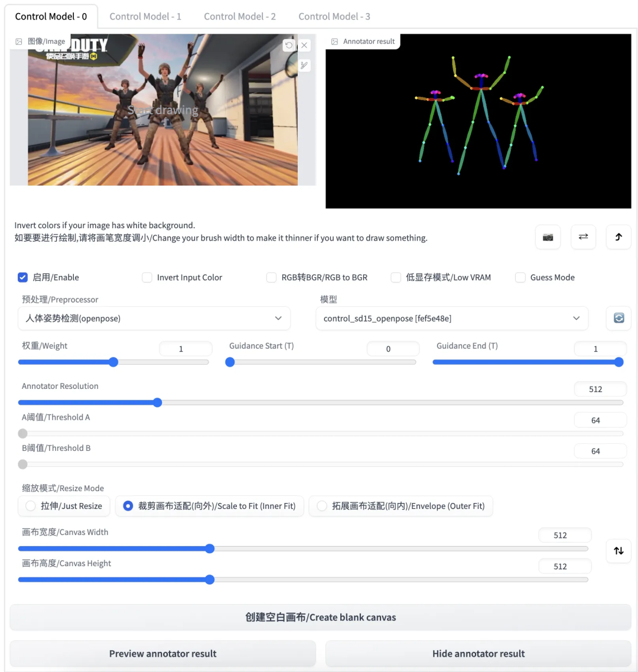Click the Canvas Height slider handle

coord(210,580)
